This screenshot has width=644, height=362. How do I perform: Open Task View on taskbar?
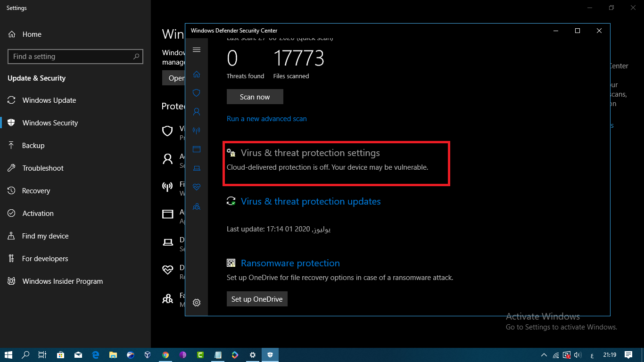tap(42, 355)
